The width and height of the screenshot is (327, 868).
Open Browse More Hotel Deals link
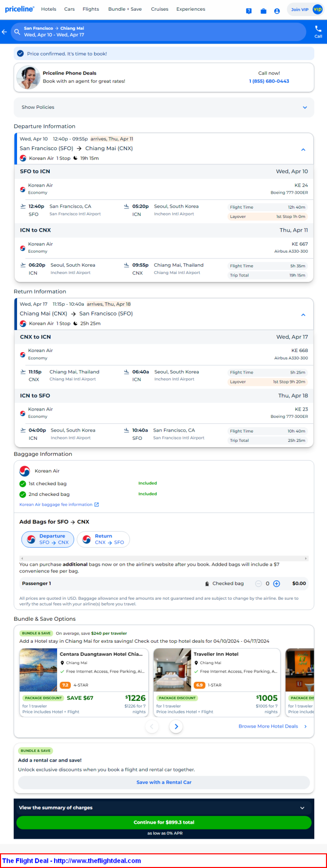click(x=273, y=727)
